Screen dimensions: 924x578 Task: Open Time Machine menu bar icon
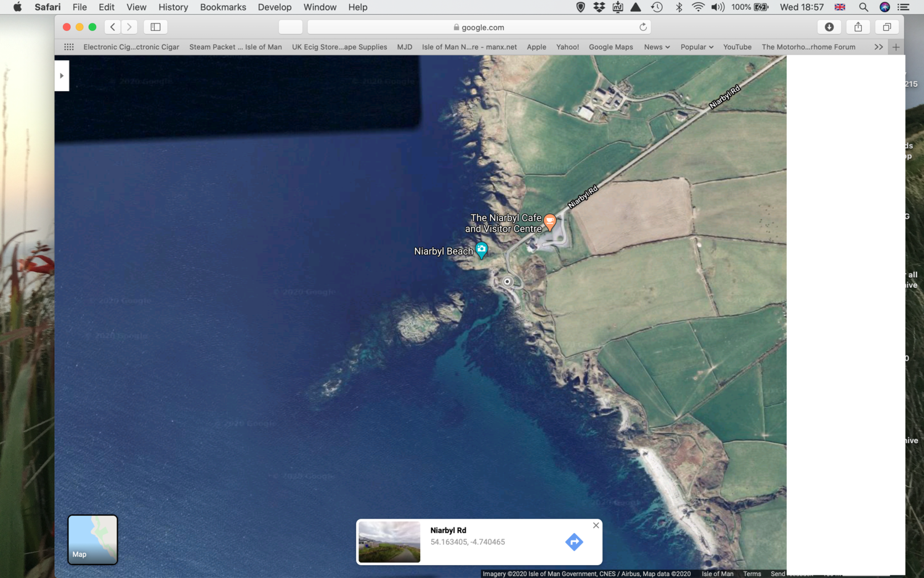point(657,7)
